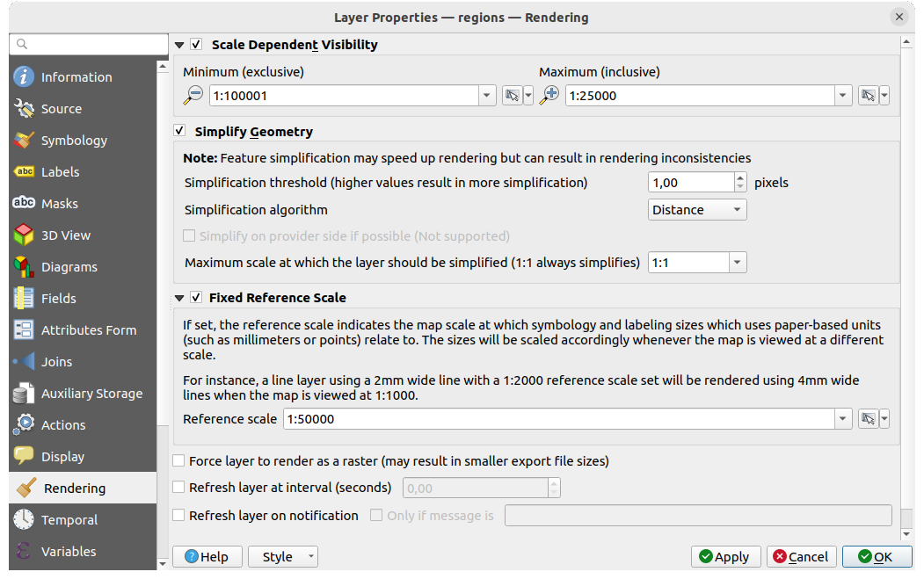The image size is (924, 579).
Task: Open data-defined override for Reference scale
Action: pyautogui.click(x=868, y=419)
